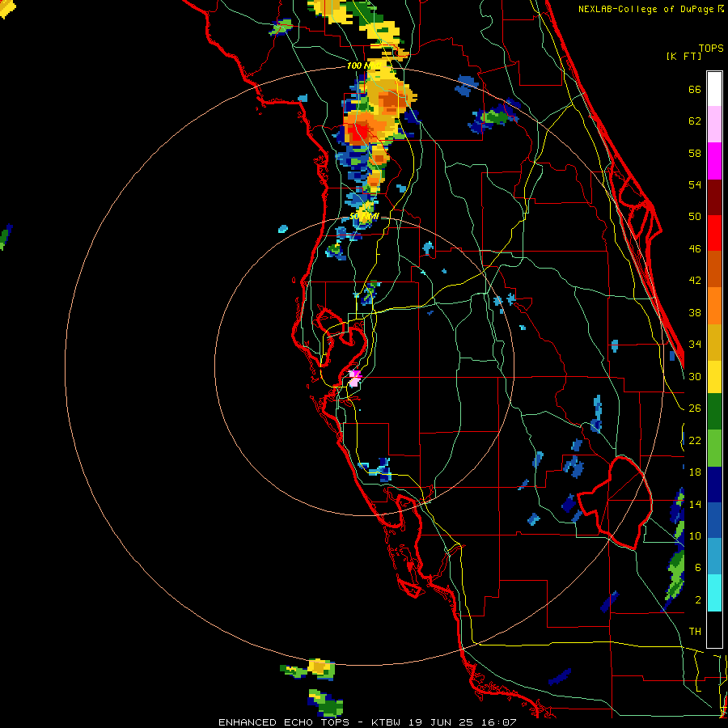Click the 50 legend value
The height and width of the screenshot is (728, 728).
click(695, 217)
